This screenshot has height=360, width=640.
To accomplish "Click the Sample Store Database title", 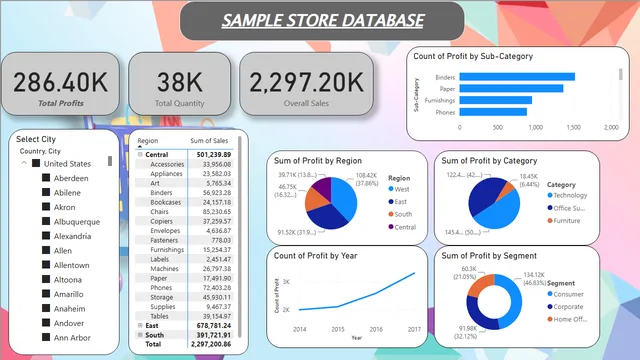I will (322, 20).
